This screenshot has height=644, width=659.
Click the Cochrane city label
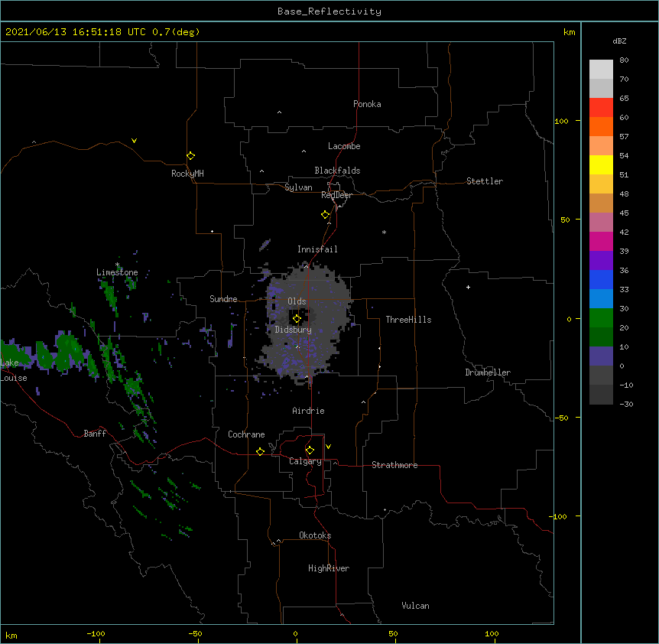click(x=246, y=434)
